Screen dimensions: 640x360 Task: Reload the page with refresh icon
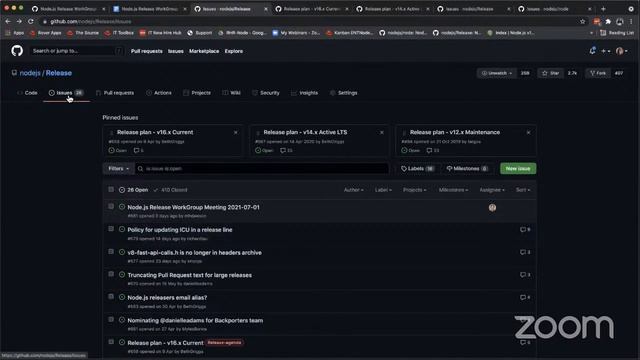pyautogui.click(x=31, y=21)
